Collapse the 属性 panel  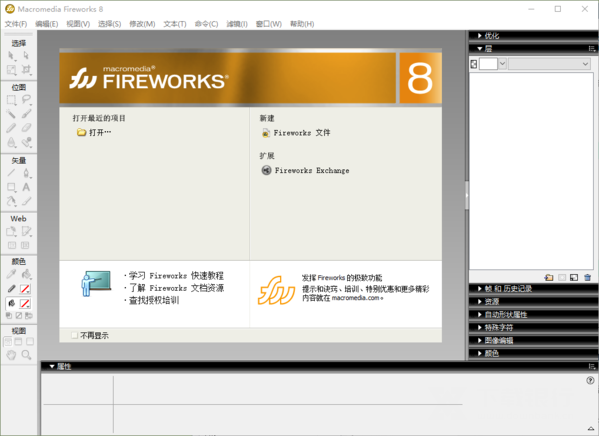coord(52,366)
